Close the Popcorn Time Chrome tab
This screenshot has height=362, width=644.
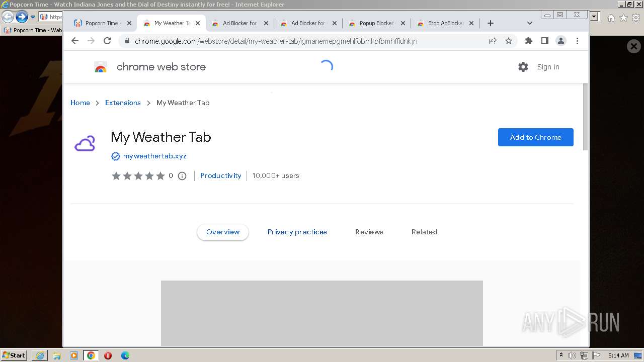[x=129, y=23]
